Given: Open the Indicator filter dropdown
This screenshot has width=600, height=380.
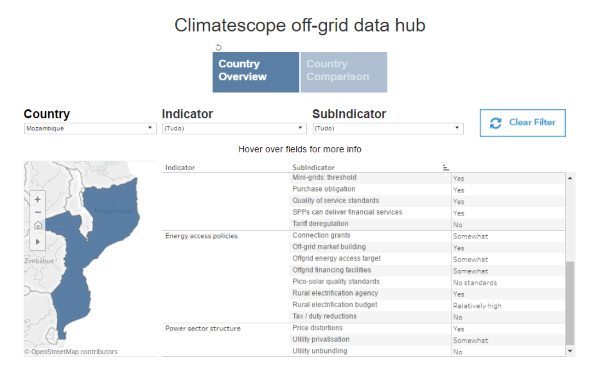Looking at the screenshot, I should [234, 128].
